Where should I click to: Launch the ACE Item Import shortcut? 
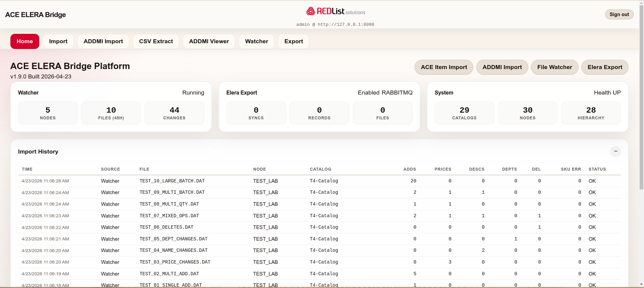(444, 67)
